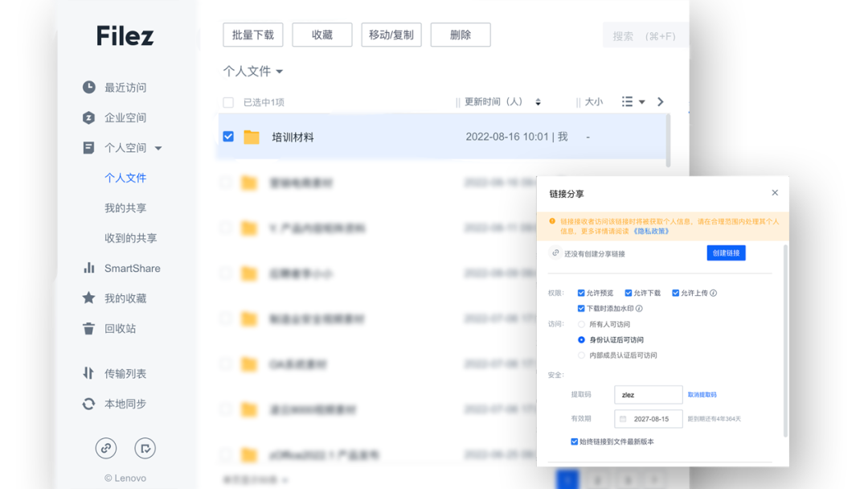
Task: Click the 传输列表 transfer arrows icon
Action: tap(88, 373)
